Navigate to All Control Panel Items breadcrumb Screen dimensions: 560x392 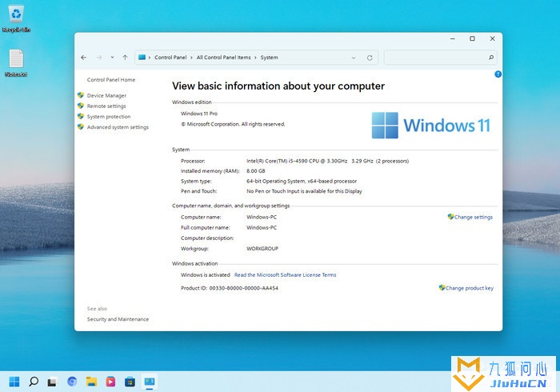[x=223, y=58]
